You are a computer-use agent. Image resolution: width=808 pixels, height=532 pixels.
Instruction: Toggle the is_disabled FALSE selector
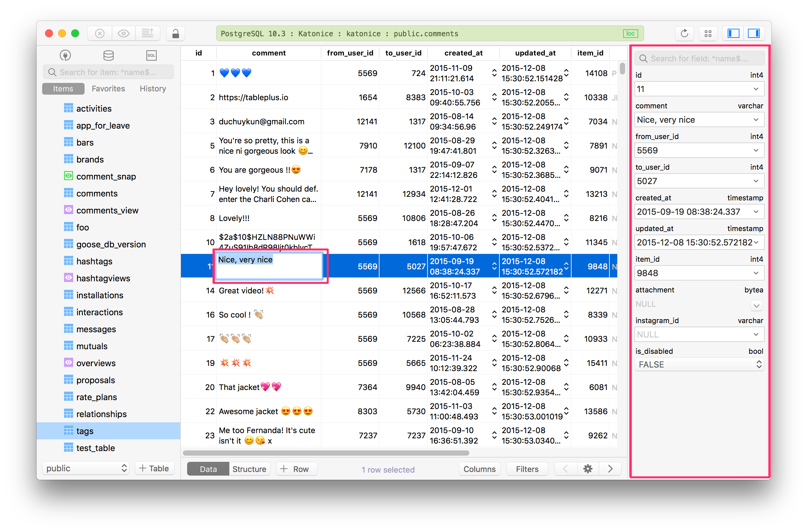699,365
